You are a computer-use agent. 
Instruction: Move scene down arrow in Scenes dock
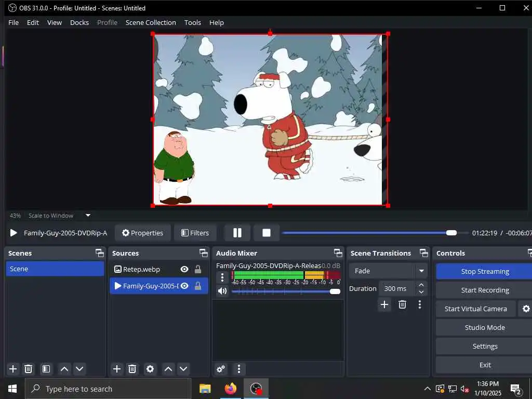(79, 369)
